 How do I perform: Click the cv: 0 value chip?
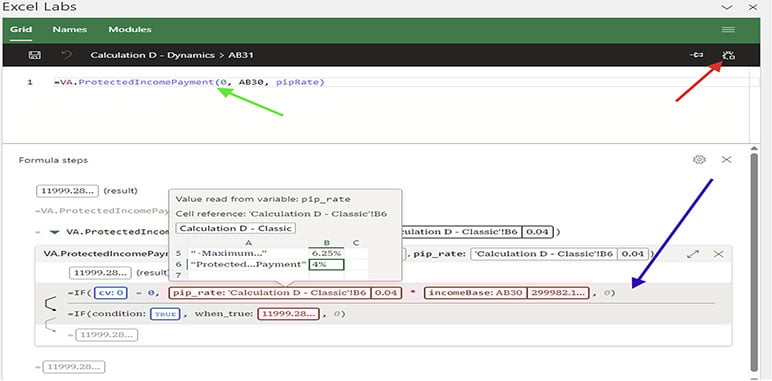[111, 293]
